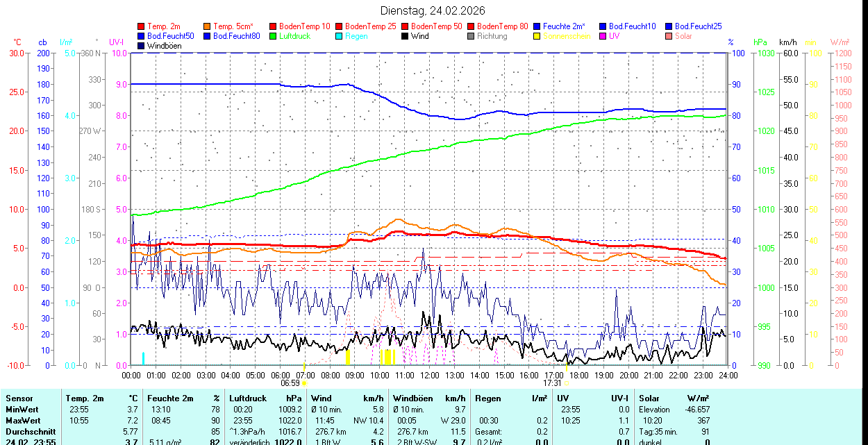Image resolution: width=868 pixels, height=445 pixels.
Task: Click the solar 'Elevation' label
Action: point(656,410)
